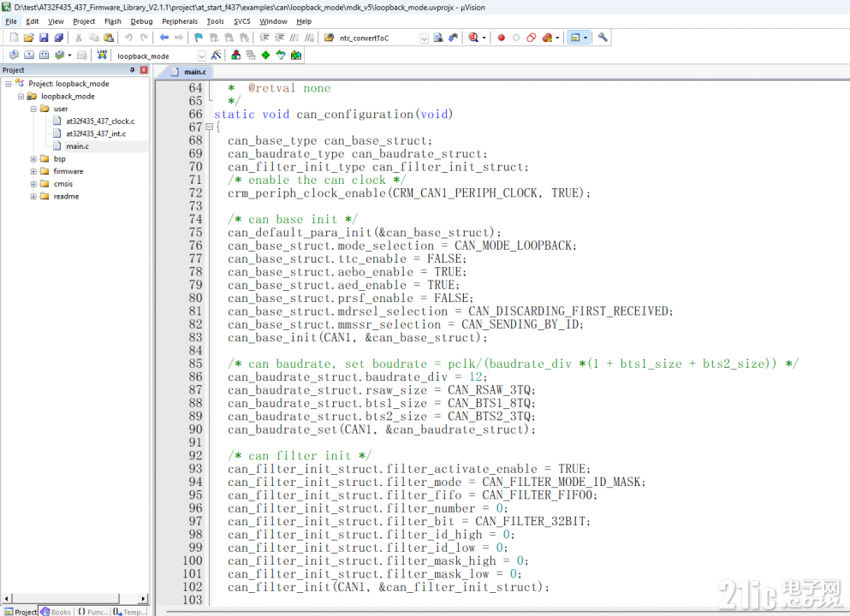Open the Flash menu

113,21
